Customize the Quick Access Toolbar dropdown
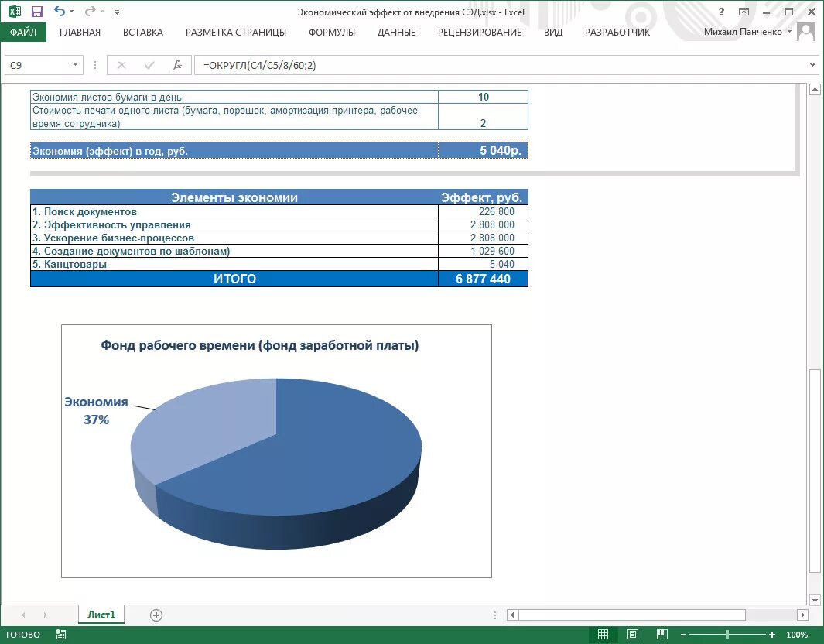 tap(117, 12)
